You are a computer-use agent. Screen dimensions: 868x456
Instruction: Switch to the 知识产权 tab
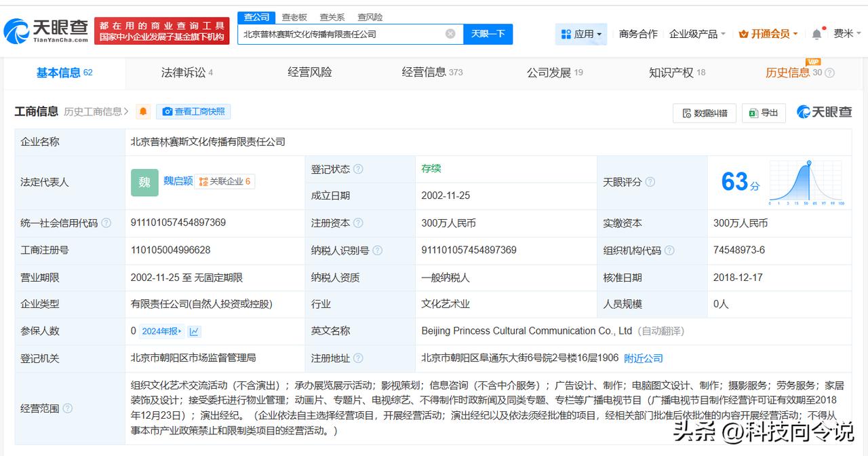pos(677,73)
